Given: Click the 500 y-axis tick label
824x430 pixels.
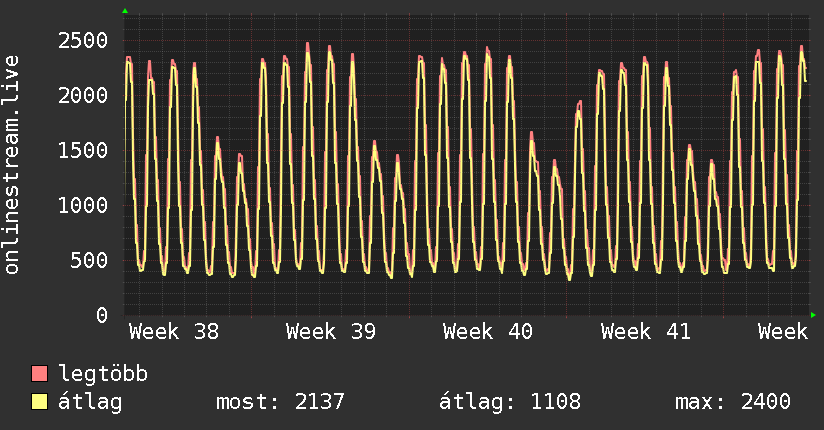Looking at the screenshot, I should 89,260.
